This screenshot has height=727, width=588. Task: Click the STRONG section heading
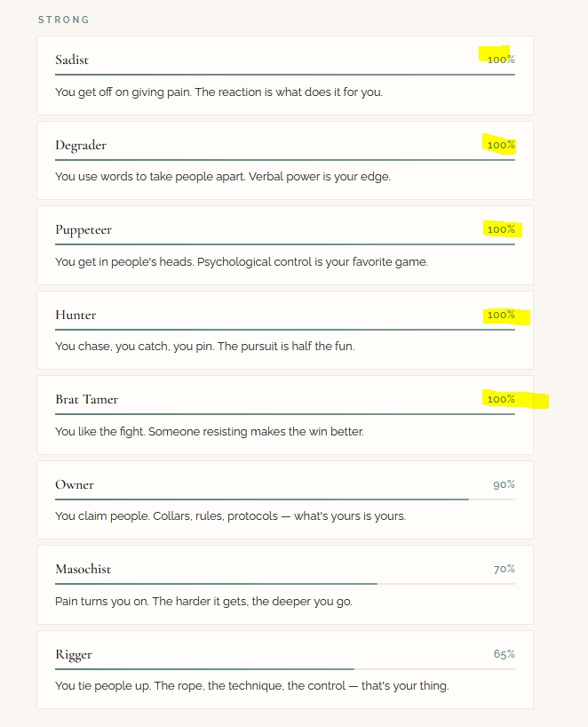(x=64, y=20)
